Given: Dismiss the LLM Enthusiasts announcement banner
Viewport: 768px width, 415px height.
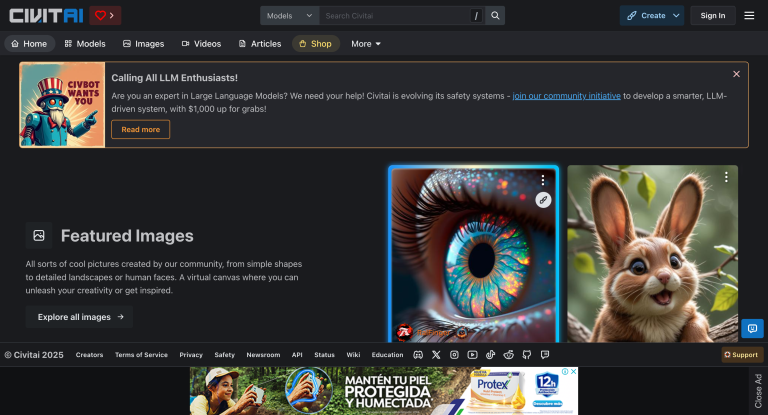Looking at the screenshot, I should (x=736, y=74).
